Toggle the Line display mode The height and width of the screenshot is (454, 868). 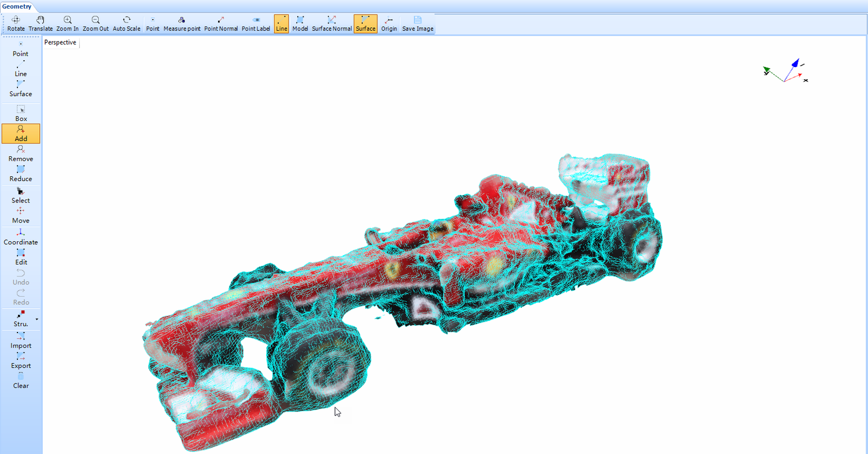click(x=281, y=23)
